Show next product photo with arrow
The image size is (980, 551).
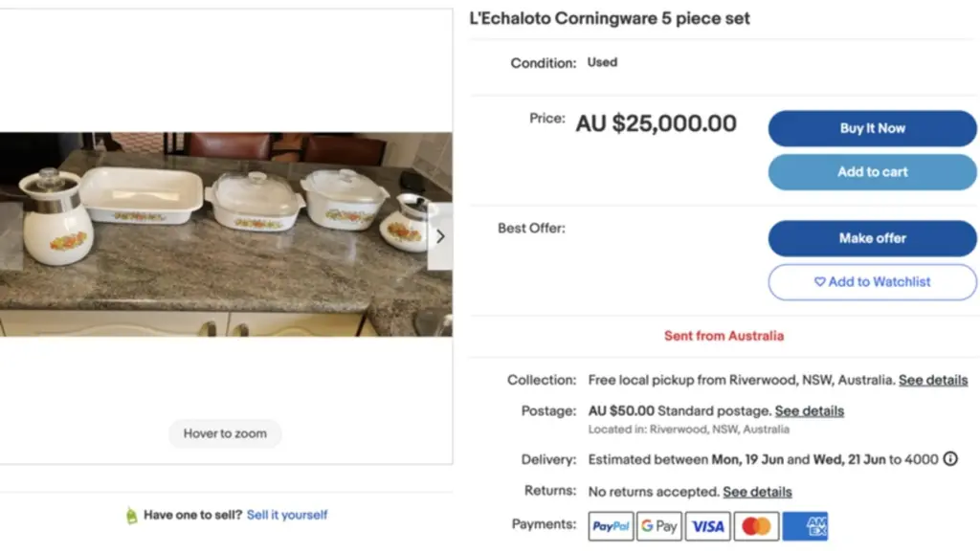tap(440, 236)
